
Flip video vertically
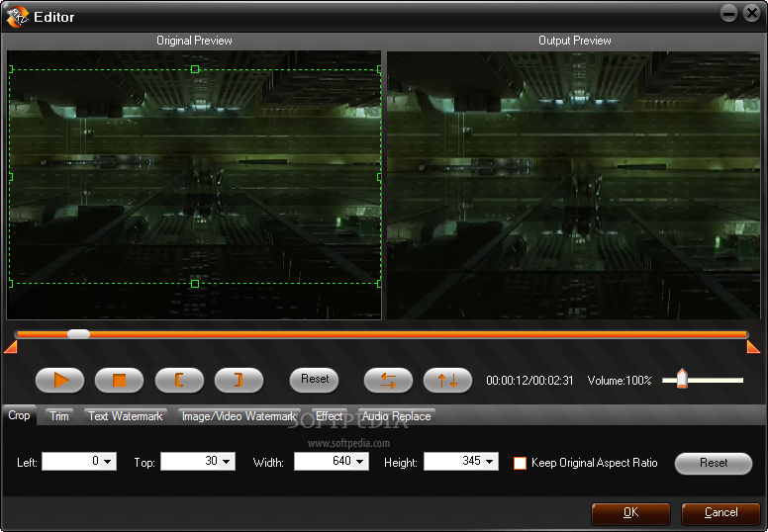(447, 380)
